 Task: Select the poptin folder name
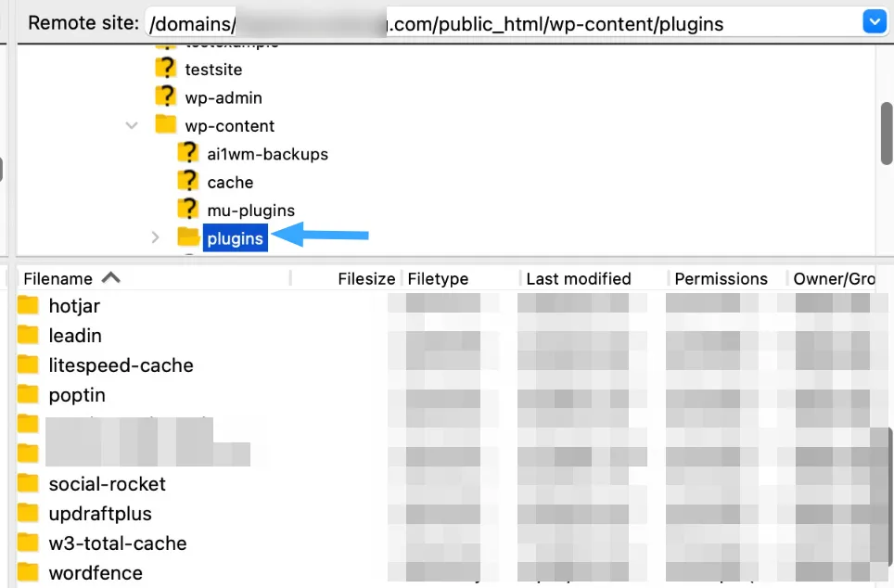[x=77, y=395]
